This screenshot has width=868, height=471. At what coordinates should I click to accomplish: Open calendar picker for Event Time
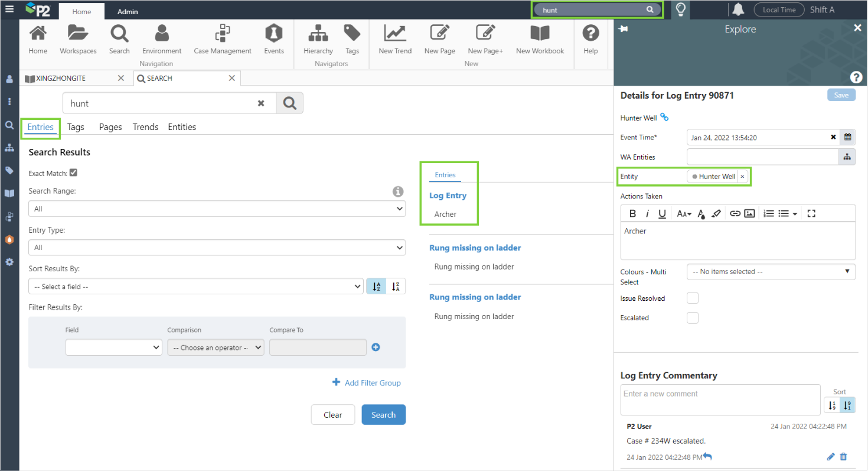[847, 137]
